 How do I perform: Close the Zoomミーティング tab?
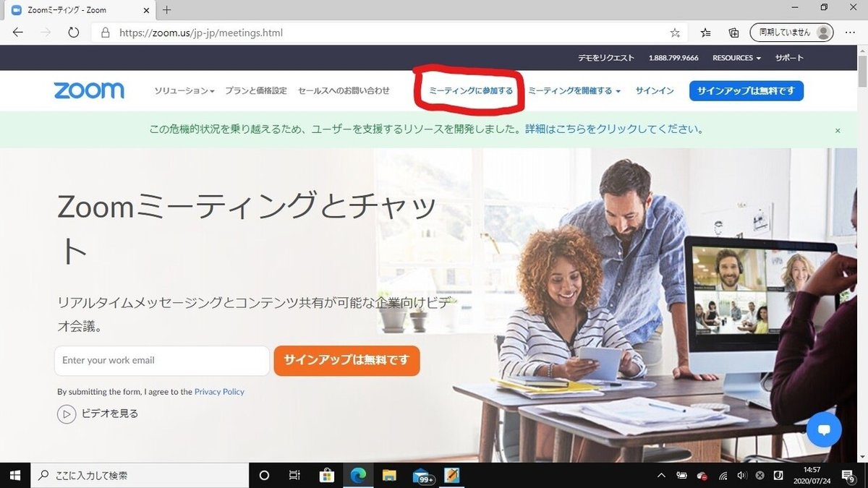(x=147, y=10)
